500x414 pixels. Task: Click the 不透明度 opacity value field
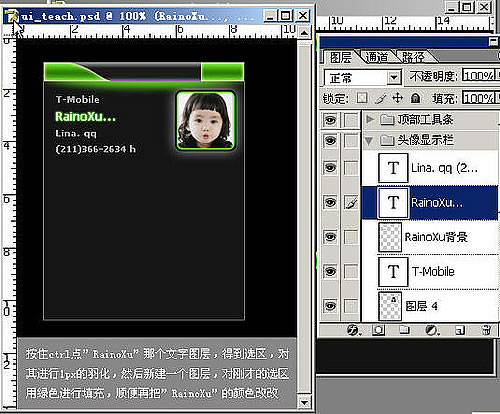tap(479, 76)
